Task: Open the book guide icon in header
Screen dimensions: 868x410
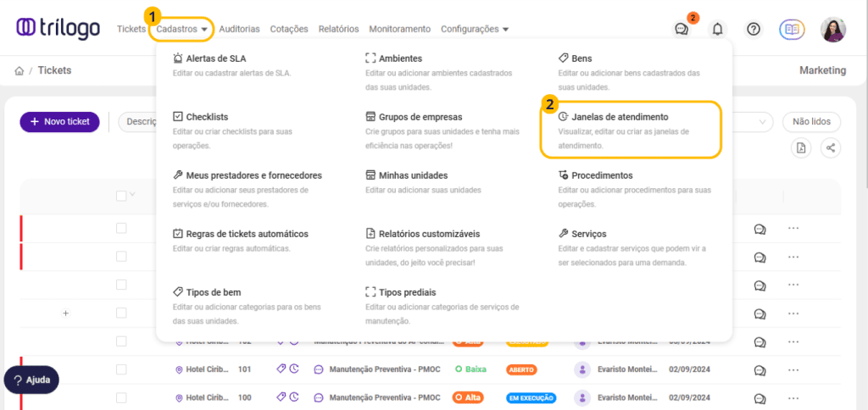Action: tap(792, 29)
